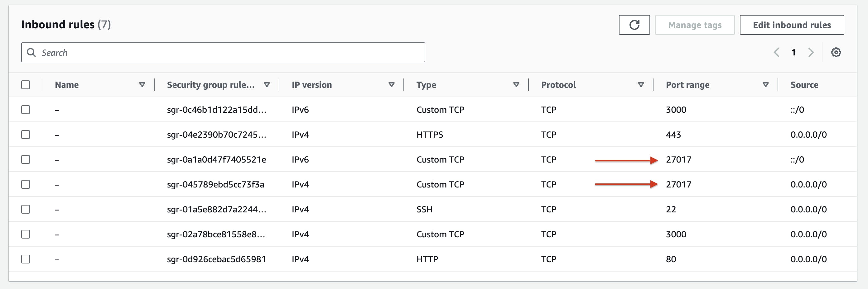Click the Source column header
Viewport: 868px width, 289px height.
pyautogui.click(x=804, y=85)
